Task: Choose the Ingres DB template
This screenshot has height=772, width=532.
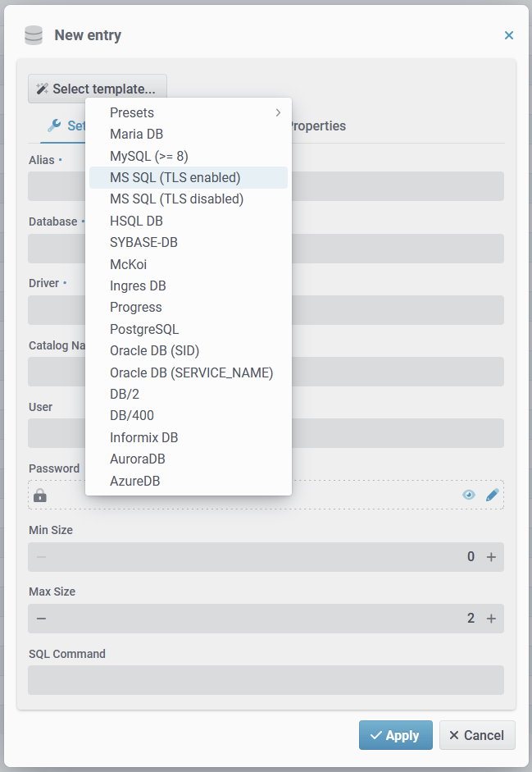Action: click(x=189, y=286)
